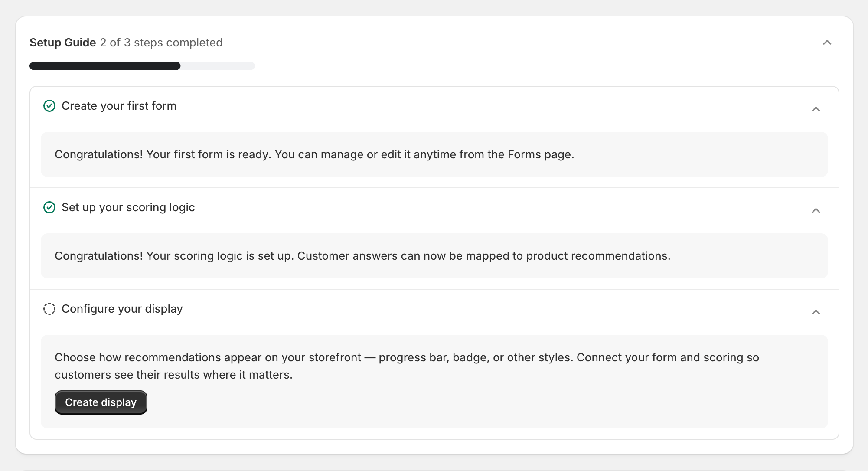
Task: Collapse the Setup Guide card
Action: coord(827,43)
